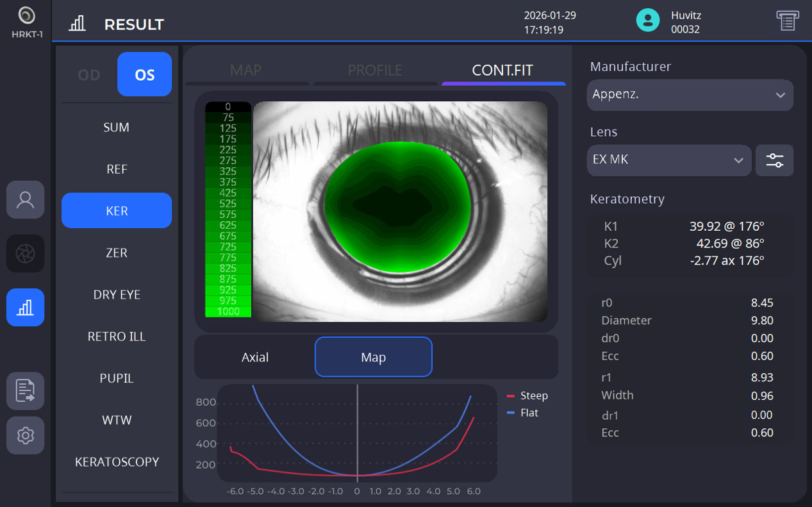This screenshot has width=812, height=507.
Task: Open the patient profile icon in sidebar
Action: pos(26,199)
